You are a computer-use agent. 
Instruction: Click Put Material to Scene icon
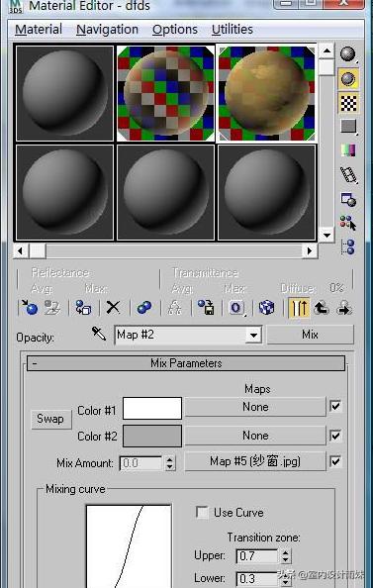pyautogui.click(x=52, y=308)
